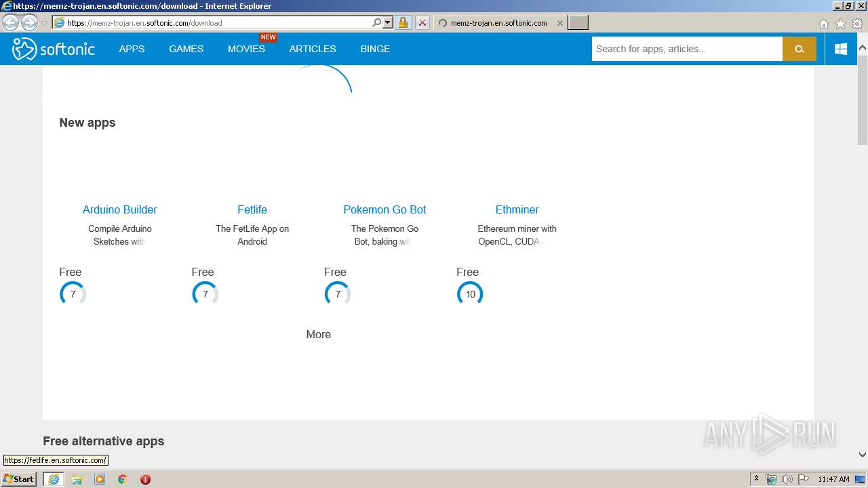Open file explorer folder in taskbar

coord(77,479)
